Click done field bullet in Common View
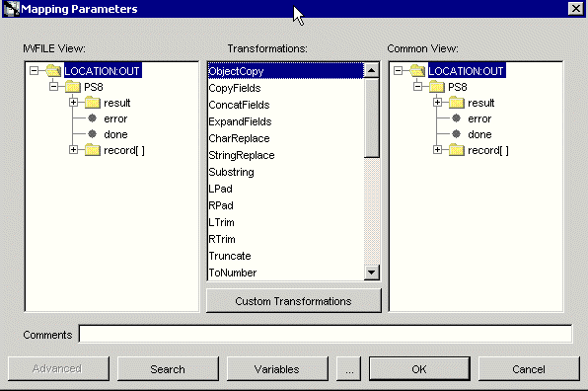Image resolution: width=588 pixels, height=391 pixels. click(457, 134)
